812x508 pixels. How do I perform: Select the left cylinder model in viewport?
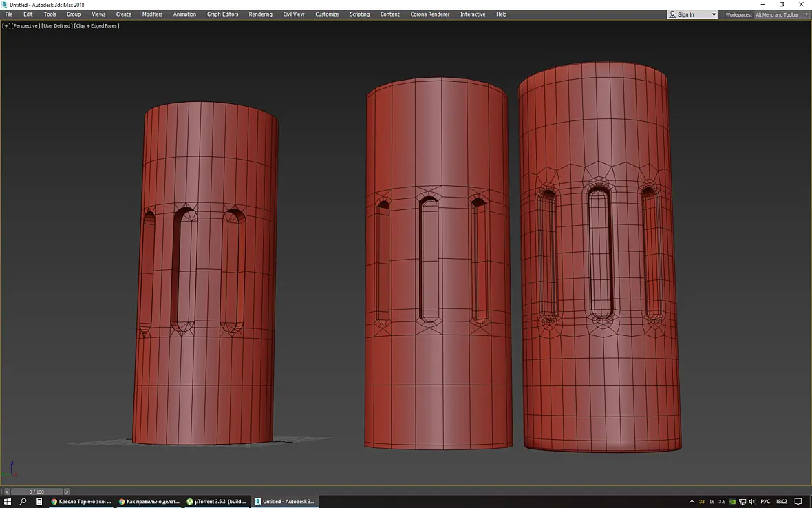tap(206, 273)
